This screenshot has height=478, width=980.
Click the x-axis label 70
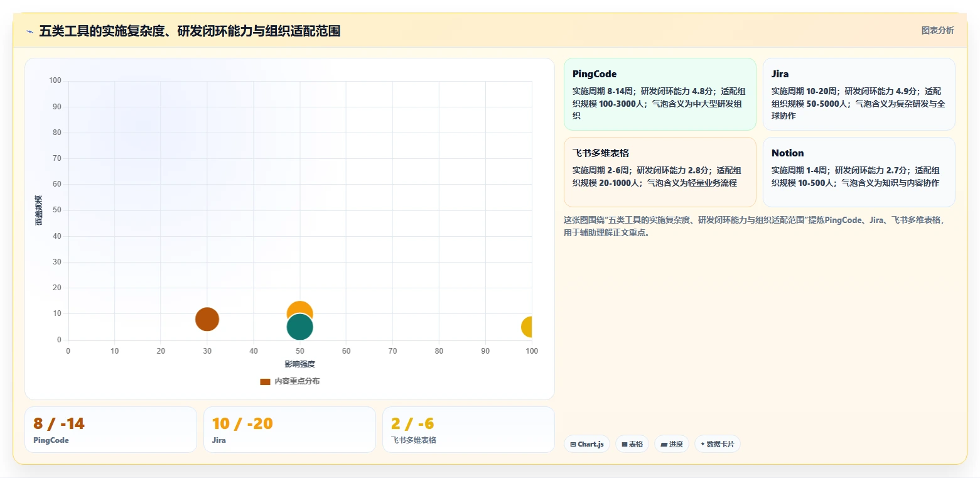click(392, 351)
